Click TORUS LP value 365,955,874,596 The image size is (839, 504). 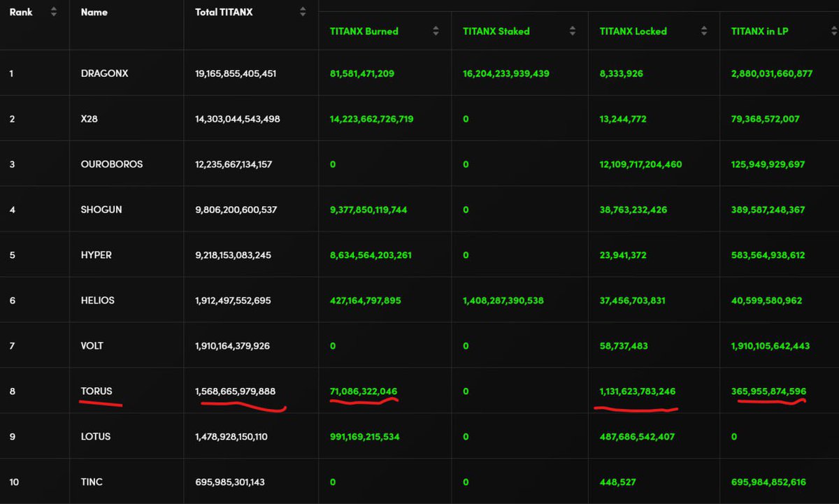(x=769, y=391)
